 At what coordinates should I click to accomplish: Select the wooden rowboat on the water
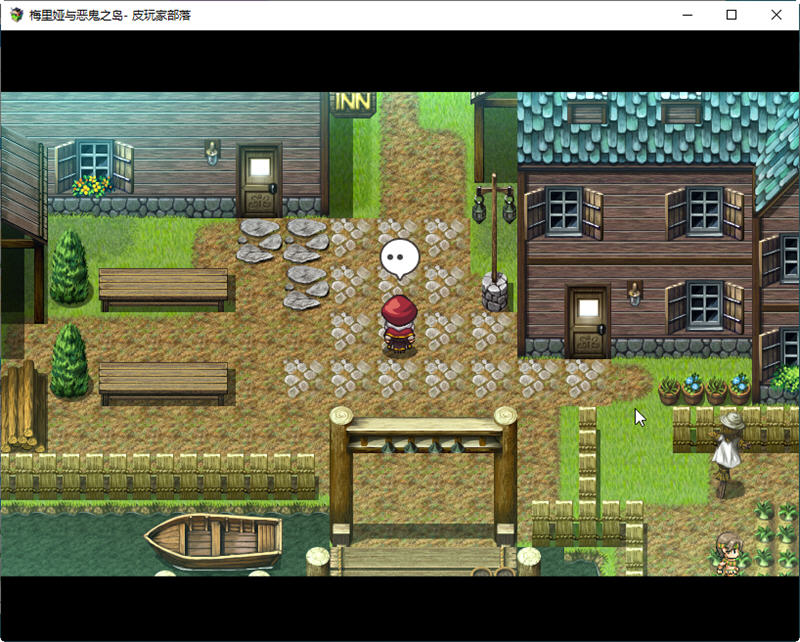tap(213, 541)
